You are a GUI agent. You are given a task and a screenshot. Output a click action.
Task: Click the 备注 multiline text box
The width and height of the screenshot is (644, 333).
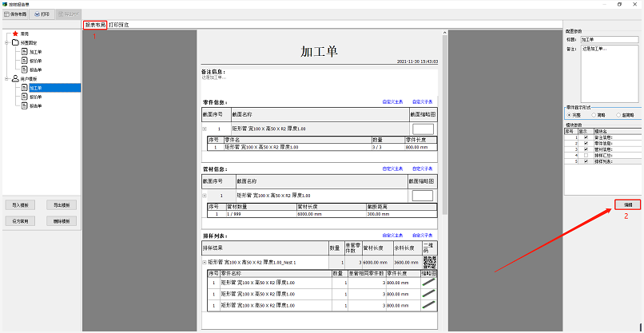610,74
